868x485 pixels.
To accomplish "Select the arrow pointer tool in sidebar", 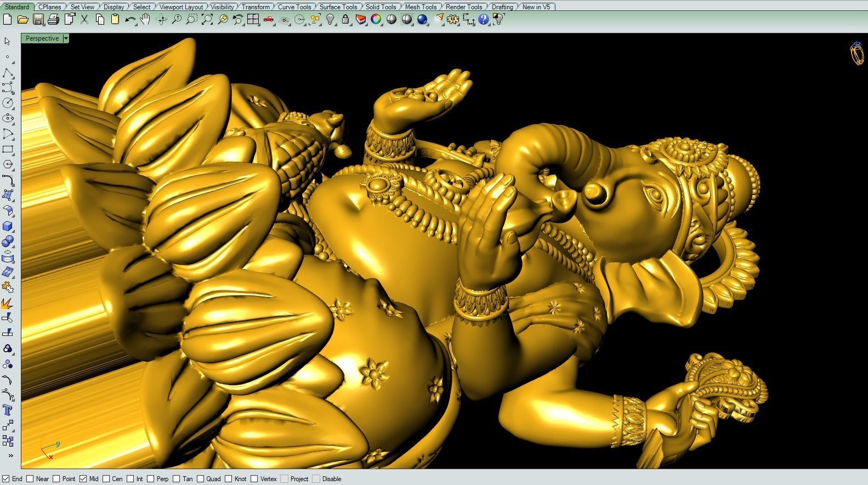I will [8, 42].
